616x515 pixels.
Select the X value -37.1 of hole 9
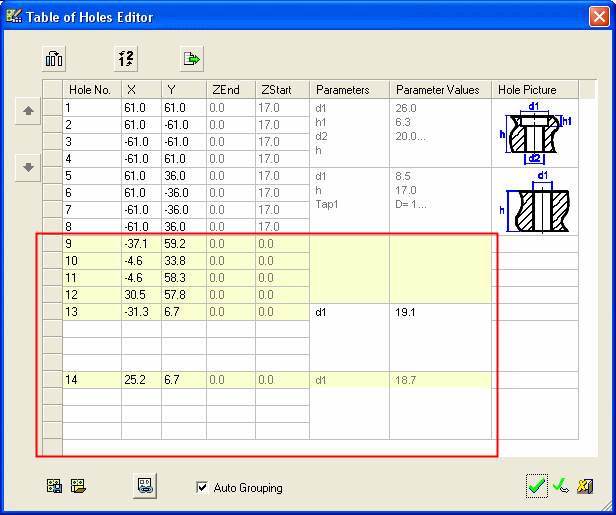click(x=141, y=243)
